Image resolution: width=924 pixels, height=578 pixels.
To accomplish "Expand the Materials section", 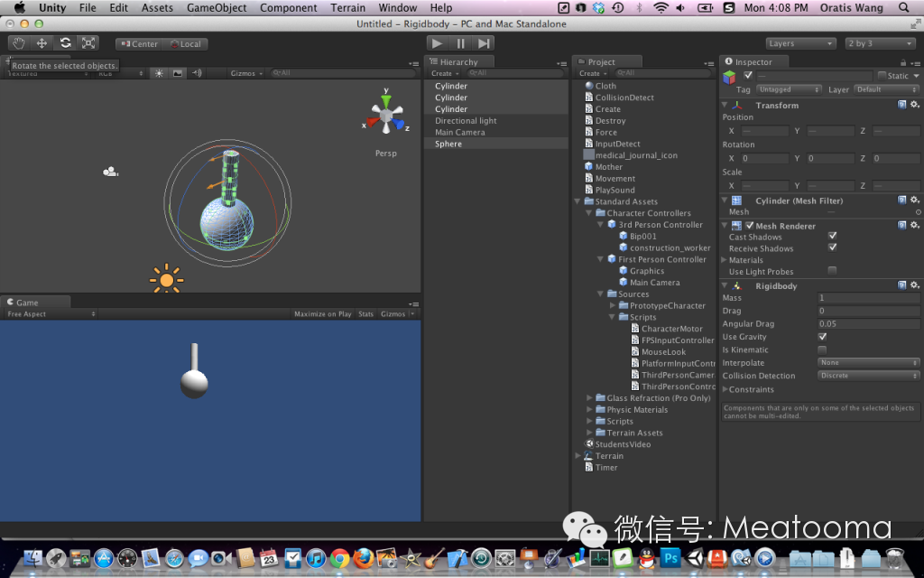I will coord(725,260).
